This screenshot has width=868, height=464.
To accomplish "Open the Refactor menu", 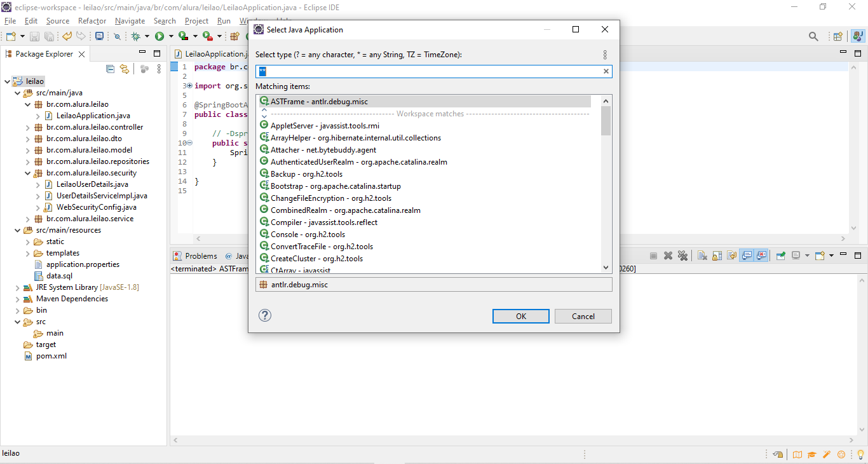I will (92, 21).
